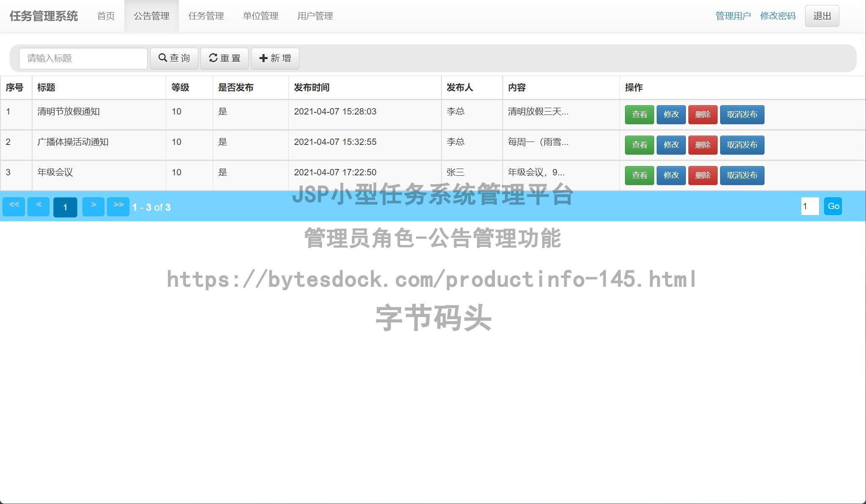This screenshot has height=504, width=866.
Task: Return to 首页 from the navigation bar
Action: [106, 16]
